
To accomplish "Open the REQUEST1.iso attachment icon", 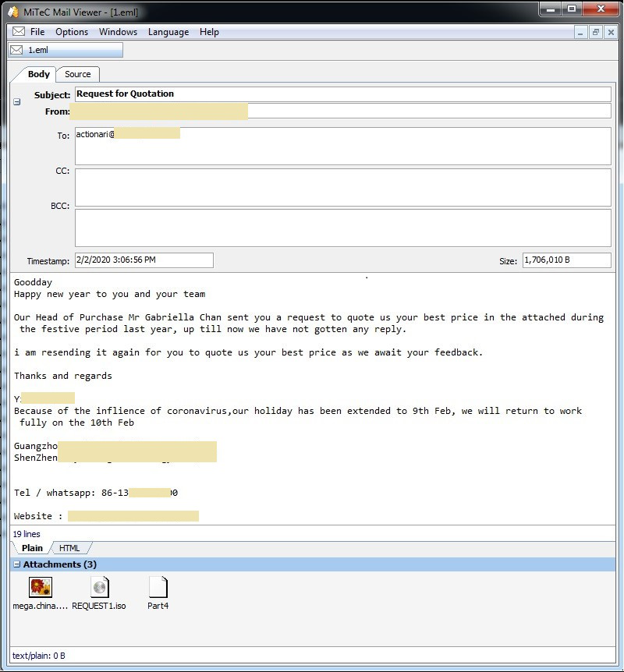I will click(99, 587).
